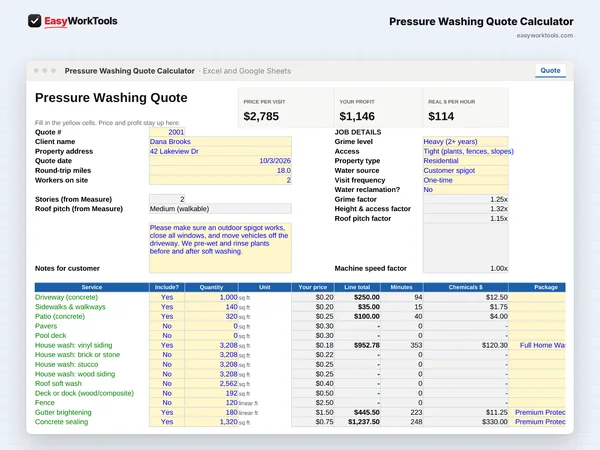The width and height of the screenshot is (600, 450).
Task: Select the Deck or dock service label
Action: click(84, 393)
